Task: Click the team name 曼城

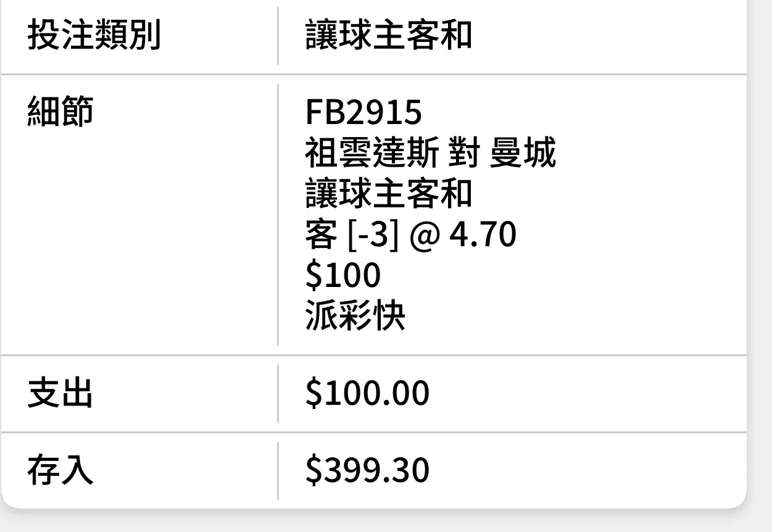Action: tap(522, 152)
